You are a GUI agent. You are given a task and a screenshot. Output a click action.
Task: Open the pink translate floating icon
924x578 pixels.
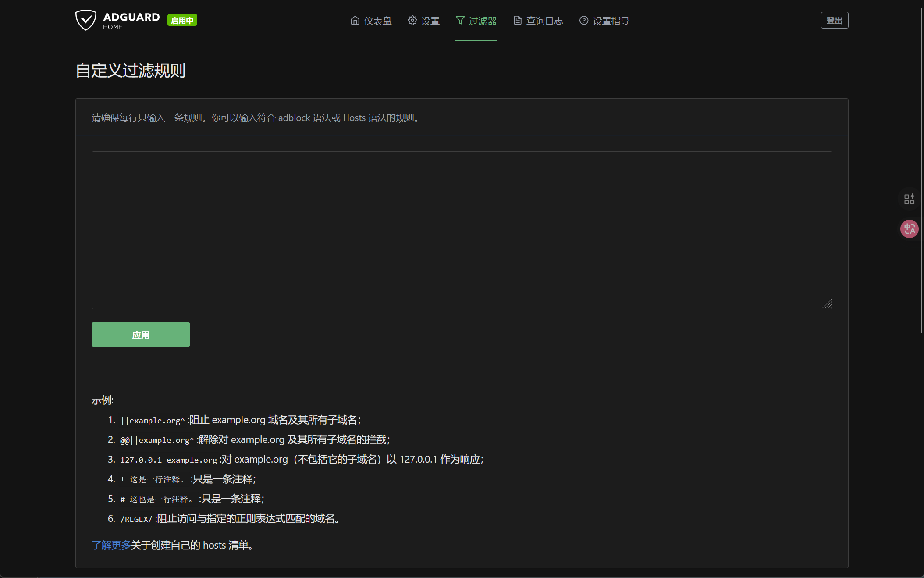(x=910, y=228)
